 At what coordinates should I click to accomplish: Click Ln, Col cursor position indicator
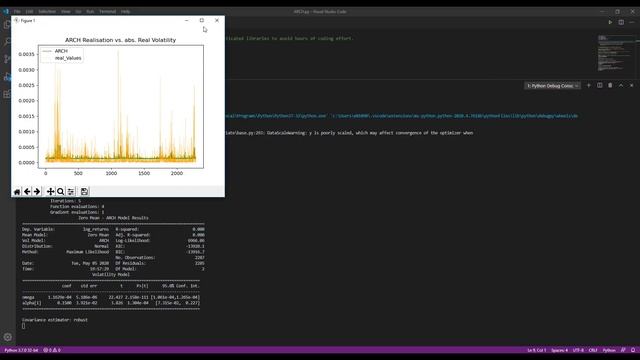pos(536,350)
